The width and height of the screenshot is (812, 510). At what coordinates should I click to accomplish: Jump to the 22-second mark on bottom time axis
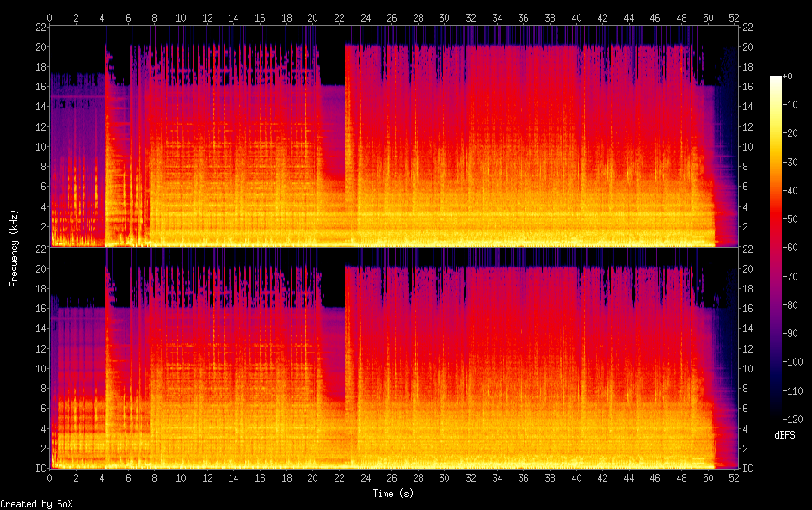pyautogui.click(x=339, y=477)
